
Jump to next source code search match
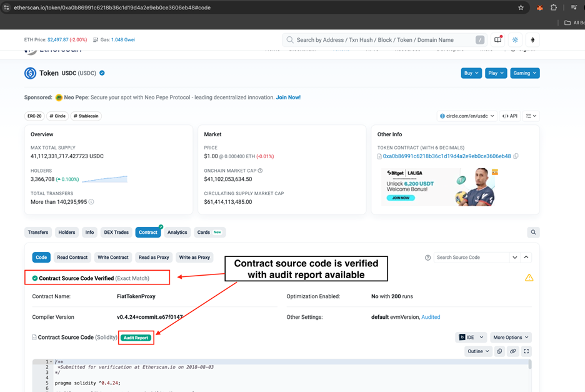click(515, 257)
